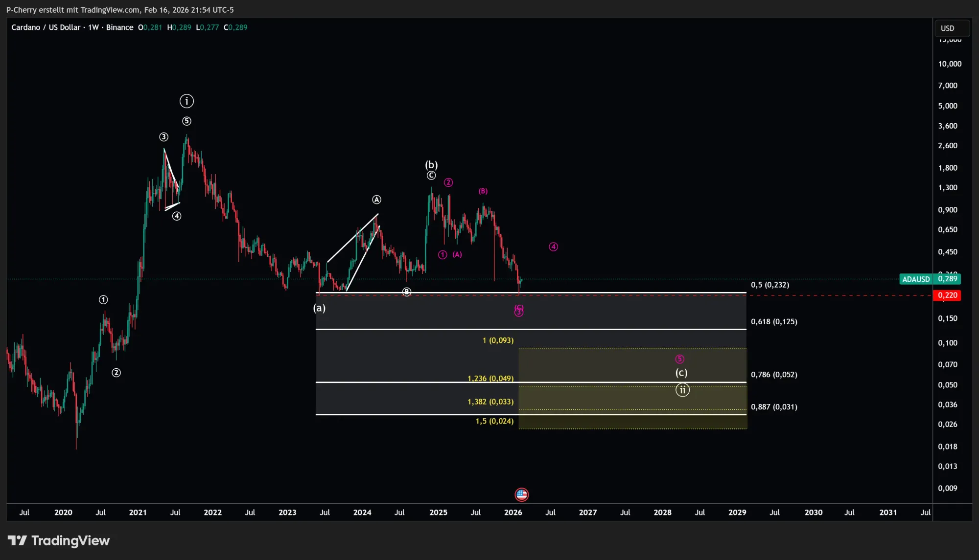979x560 pixels.
Task: Click the red 0,220 alert price label
Action: (x=947, y=295)
